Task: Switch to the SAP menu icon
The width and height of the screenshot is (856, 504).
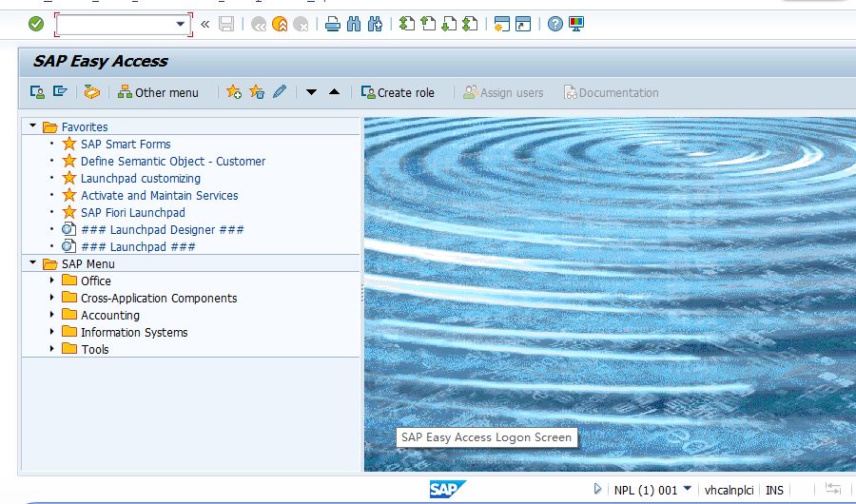Action: click(x=60, y=91)
